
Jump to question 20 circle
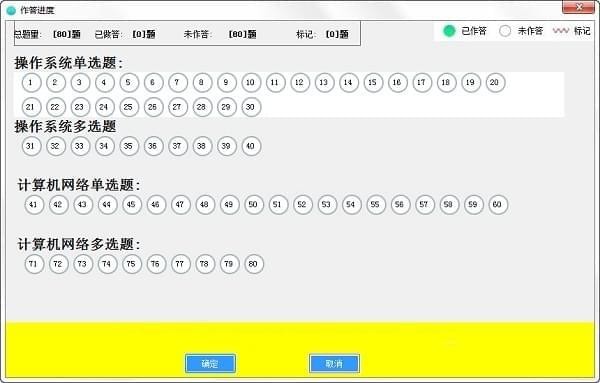[495, 83]
